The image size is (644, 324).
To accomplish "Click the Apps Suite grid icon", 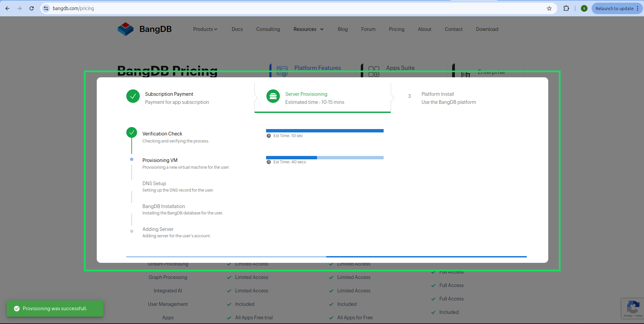I will [x=374, y=71].
